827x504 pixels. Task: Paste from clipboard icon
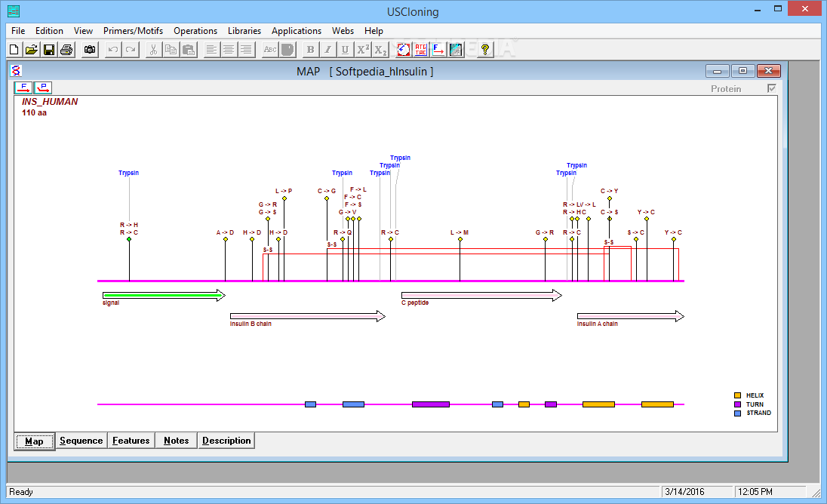pyautogui.click(x=189, y=50)
